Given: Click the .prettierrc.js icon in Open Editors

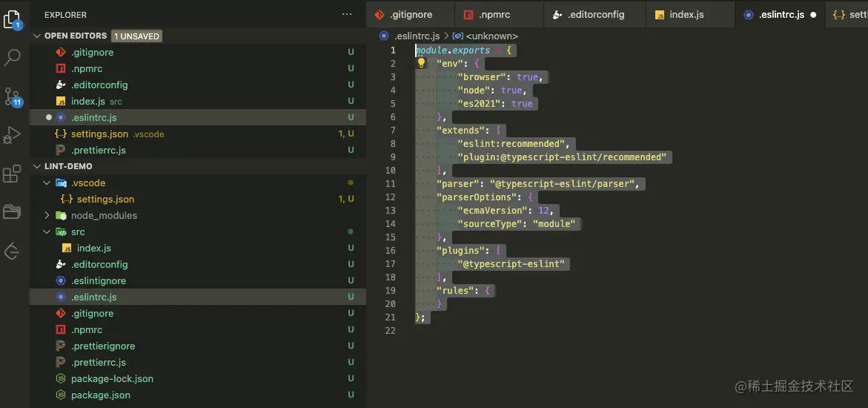Looking at the screenshot, I should [x=61, y=151].
